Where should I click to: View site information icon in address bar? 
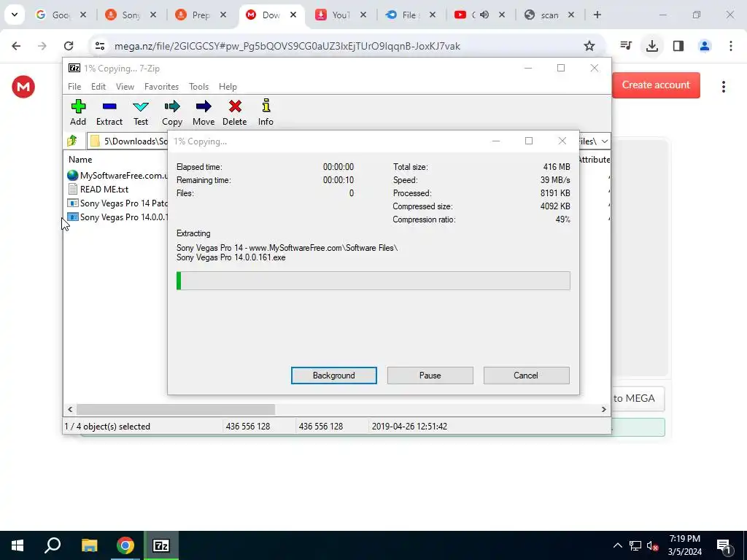click(x=99, y=46)
